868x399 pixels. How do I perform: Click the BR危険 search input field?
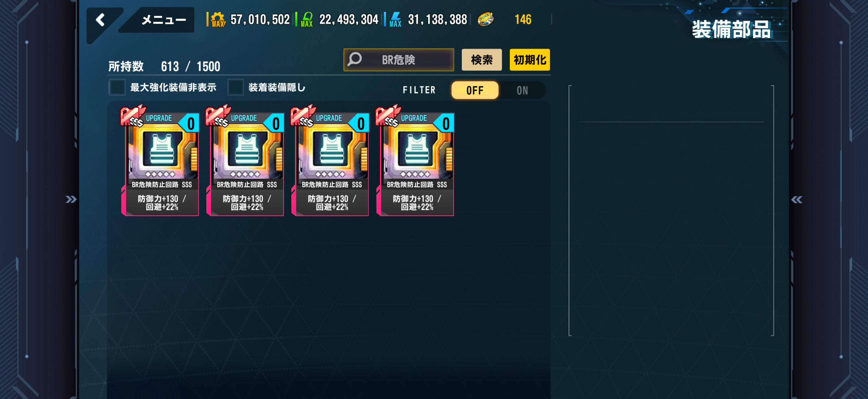(x=399, y=60)
